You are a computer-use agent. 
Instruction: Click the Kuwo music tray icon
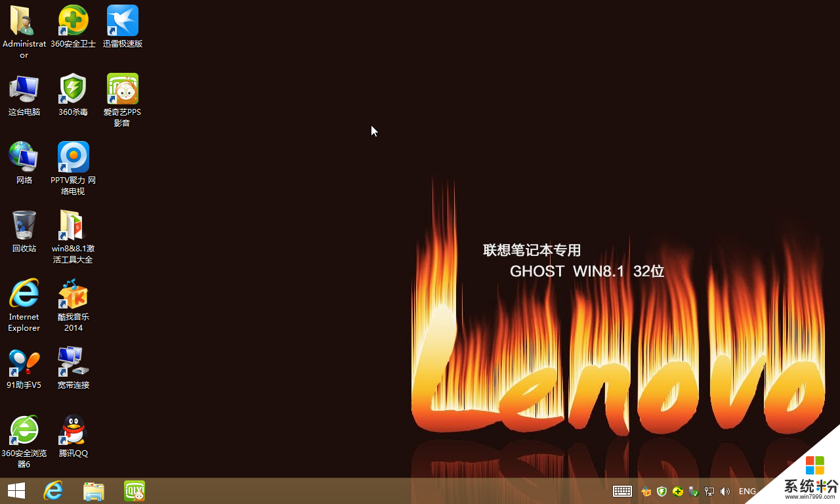[x=646, y=492]
